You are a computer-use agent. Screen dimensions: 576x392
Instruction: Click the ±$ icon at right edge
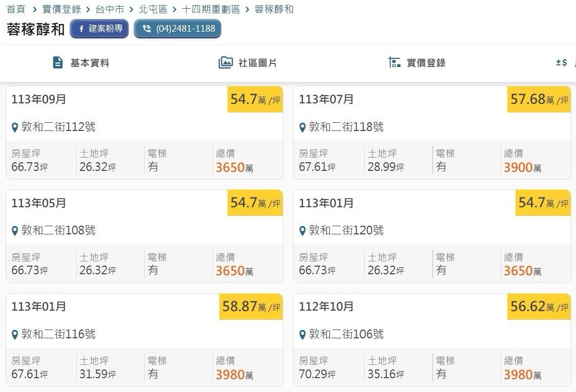(x=561, y=62)
